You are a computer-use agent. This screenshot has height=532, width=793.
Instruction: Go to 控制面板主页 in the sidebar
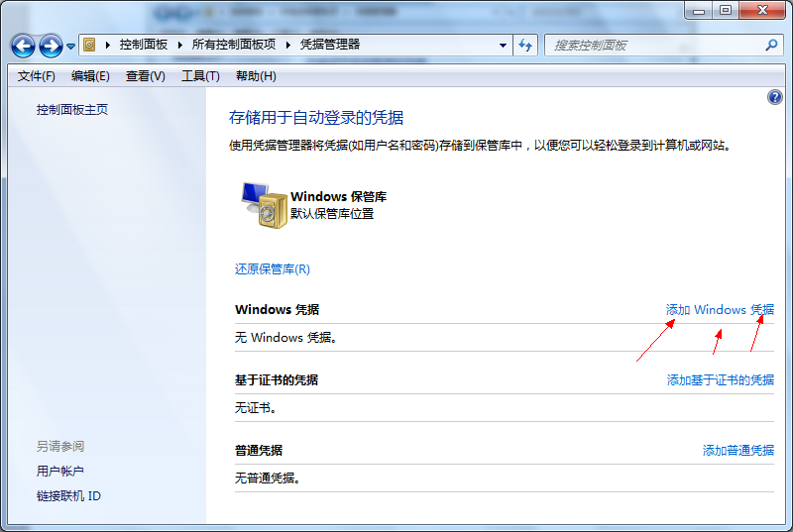tap(72, 110)
